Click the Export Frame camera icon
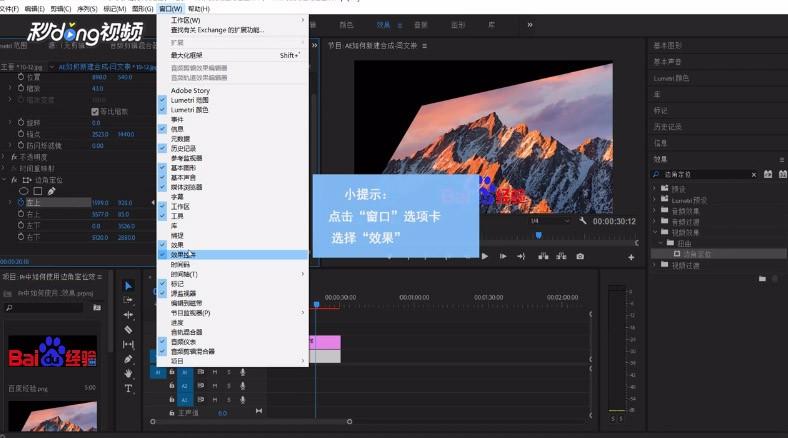788x438 pixels. [580, 256]
